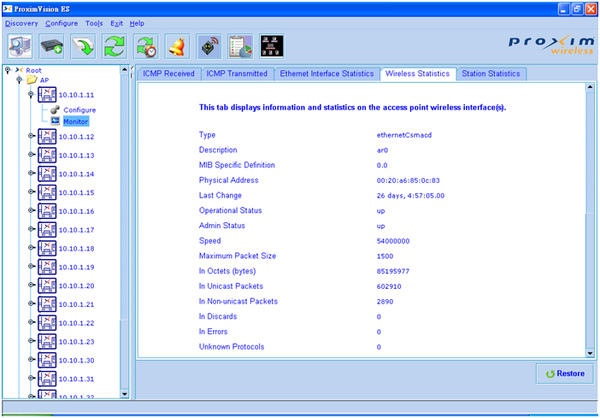Expand the 10.10.1.14 device node

tap(31, 173)
